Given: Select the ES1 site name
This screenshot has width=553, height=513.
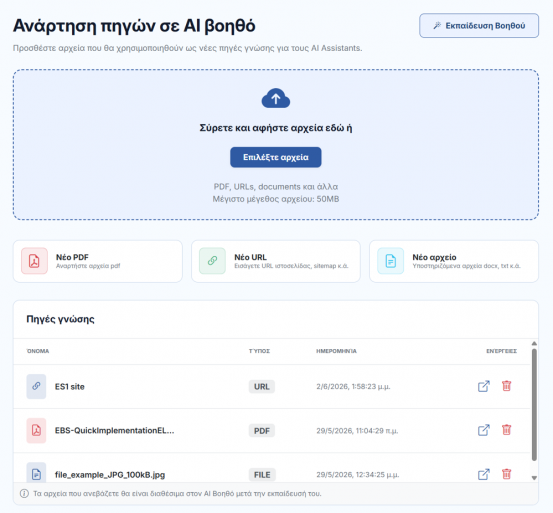Looking at the screenshot, I should [x=70, y=387].
